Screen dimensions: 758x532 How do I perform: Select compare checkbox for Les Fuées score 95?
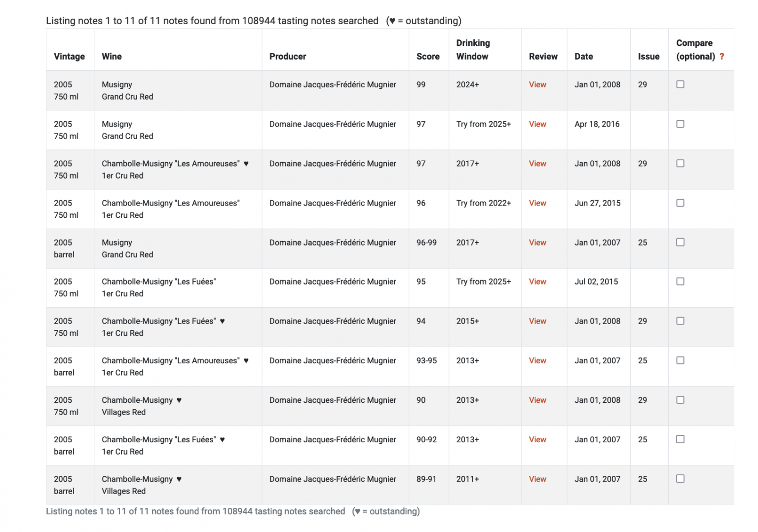tap(681, 281)
